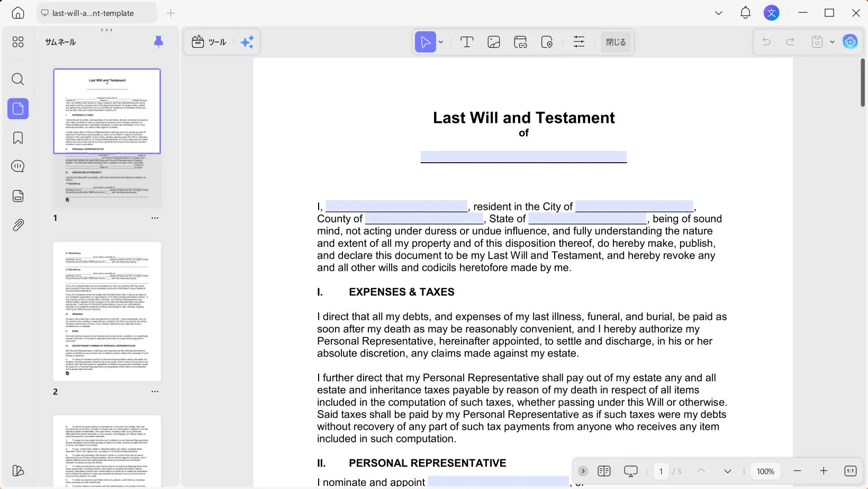Open the comments panel icon

pos(18,166)
